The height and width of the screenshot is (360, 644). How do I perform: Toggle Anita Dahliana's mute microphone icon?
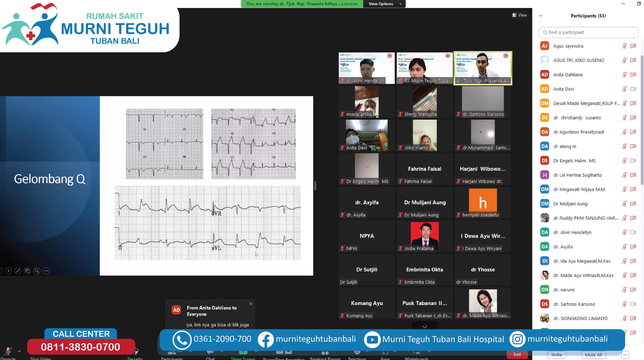pyautogui.click(x=624, y=74)
